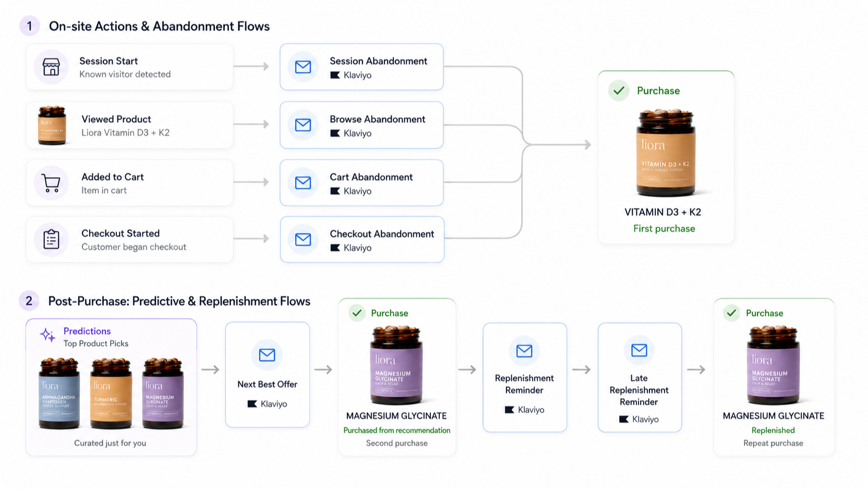Click the Viewed Product title

[x=116, y=119]
